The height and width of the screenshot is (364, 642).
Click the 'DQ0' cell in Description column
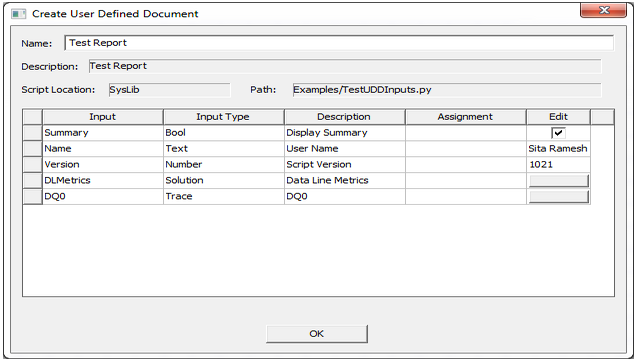point(345,197)
